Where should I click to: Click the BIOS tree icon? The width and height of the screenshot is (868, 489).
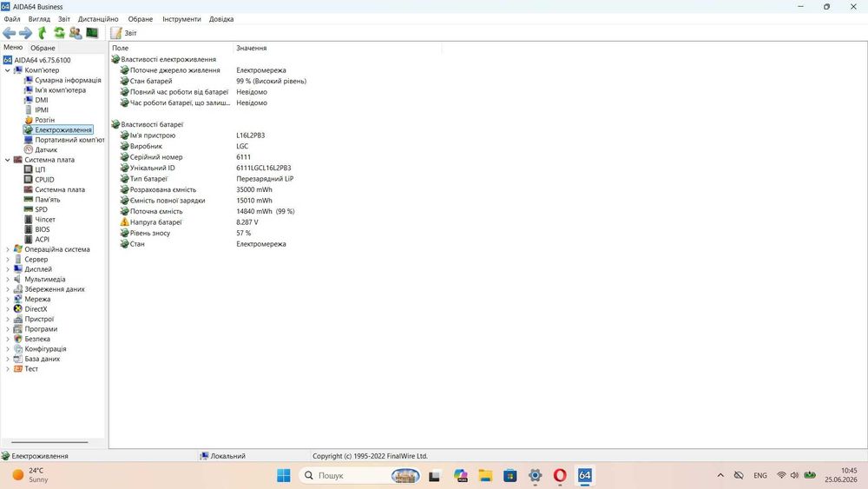[29, 230]
